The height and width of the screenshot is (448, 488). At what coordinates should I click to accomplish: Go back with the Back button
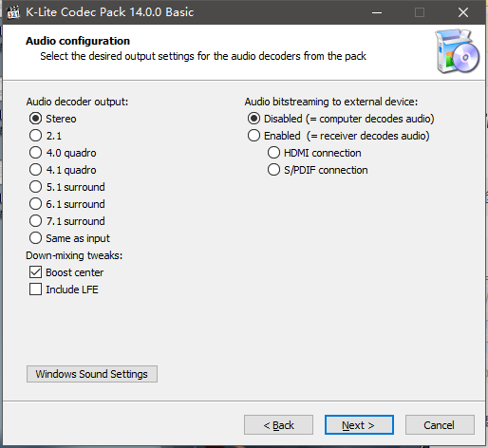point(278,425)
